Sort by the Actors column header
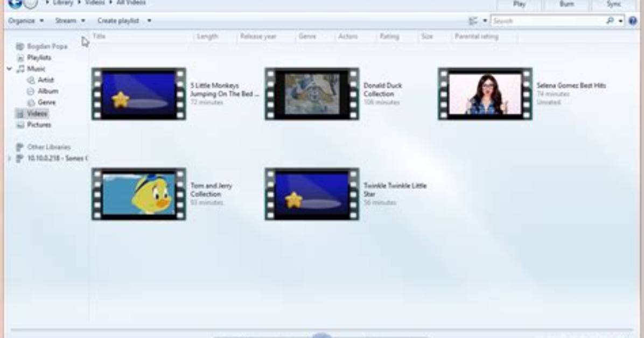 click(x=348, y=36)
